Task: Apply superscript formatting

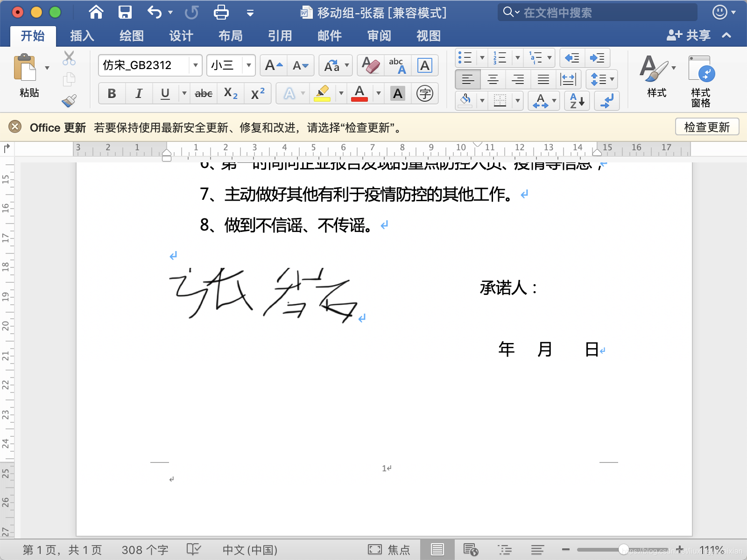Action: pos(257,93)
